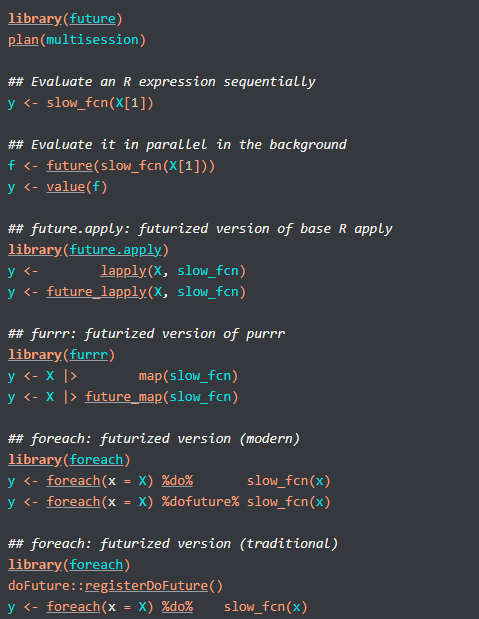Click the %do% operator in modern section
This screenshot has height=619, width=479.
pos(178,481)
